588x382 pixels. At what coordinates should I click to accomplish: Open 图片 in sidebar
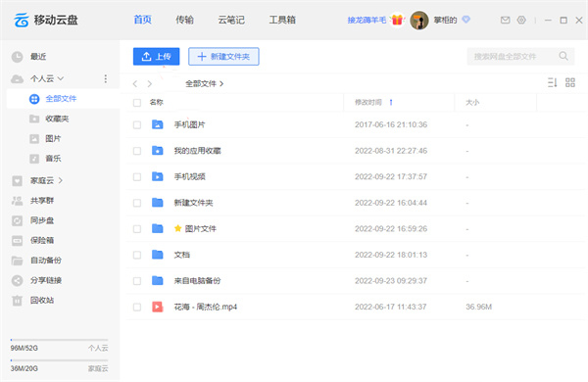tap(53, 139)
